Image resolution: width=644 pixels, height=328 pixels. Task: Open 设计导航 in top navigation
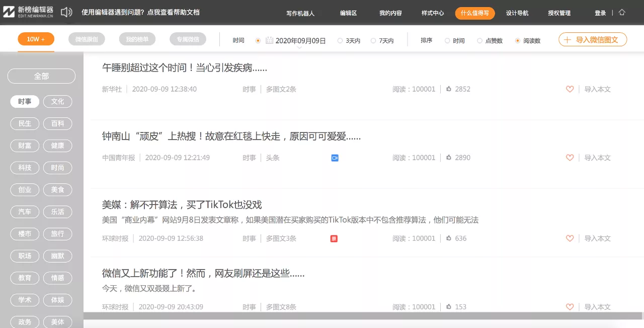pos(517,13)
